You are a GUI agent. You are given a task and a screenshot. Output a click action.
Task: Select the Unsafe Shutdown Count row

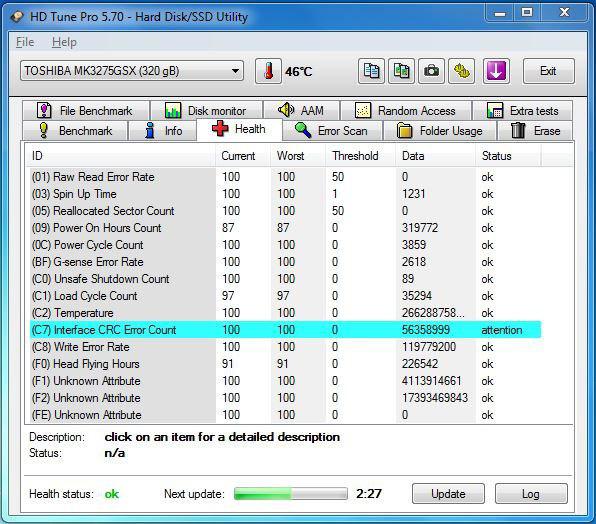tap(285, 279)
